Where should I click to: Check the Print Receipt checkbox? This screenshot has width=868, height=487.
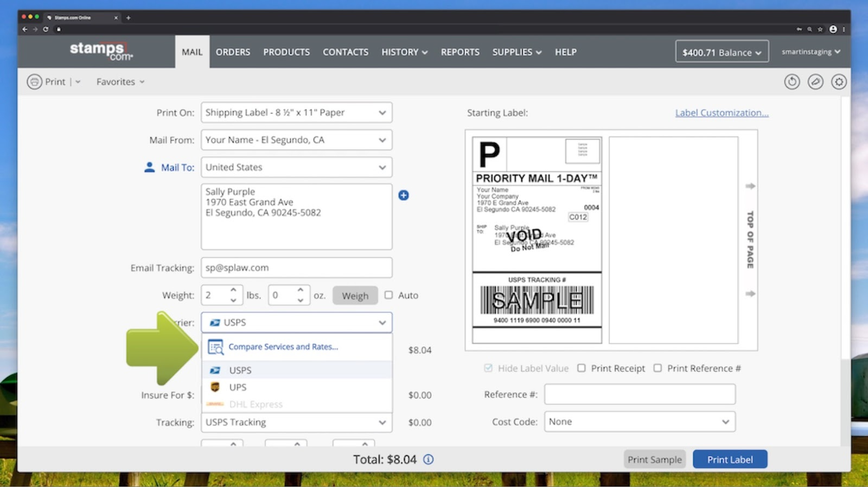582,368
